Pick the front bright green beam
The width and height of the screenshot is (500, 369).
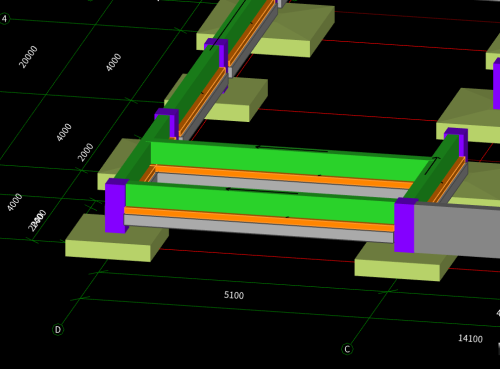point(260,204)
